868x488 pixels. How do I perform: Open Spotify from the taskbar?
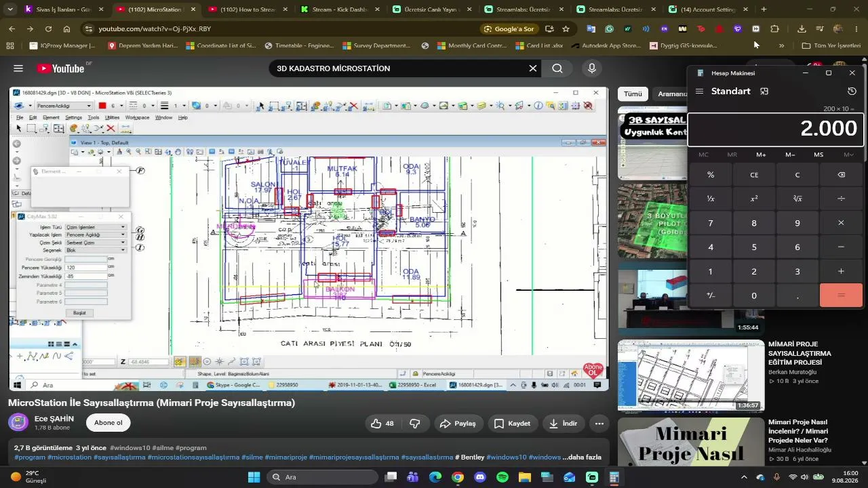click(x=502, y=477)
